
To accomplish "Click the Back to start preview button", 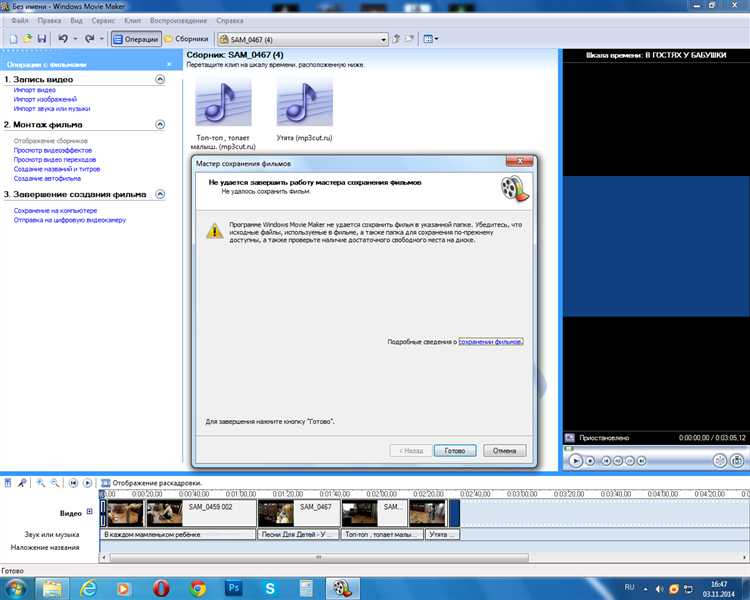I will coord(606,461).
